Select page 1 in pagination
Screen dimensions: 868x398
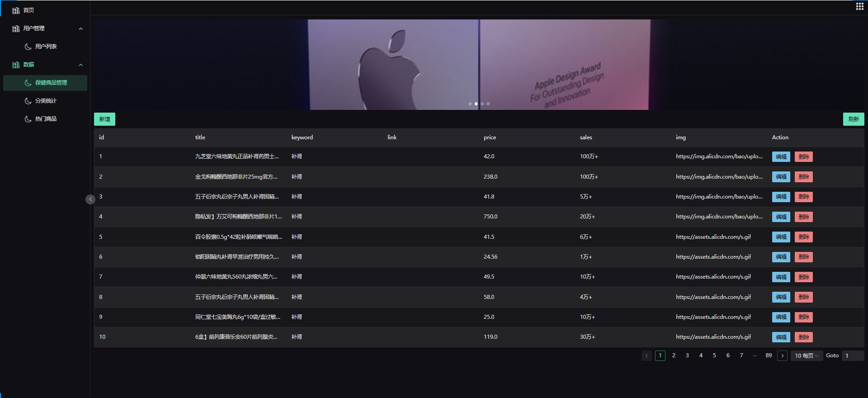(x=660, y=355)
